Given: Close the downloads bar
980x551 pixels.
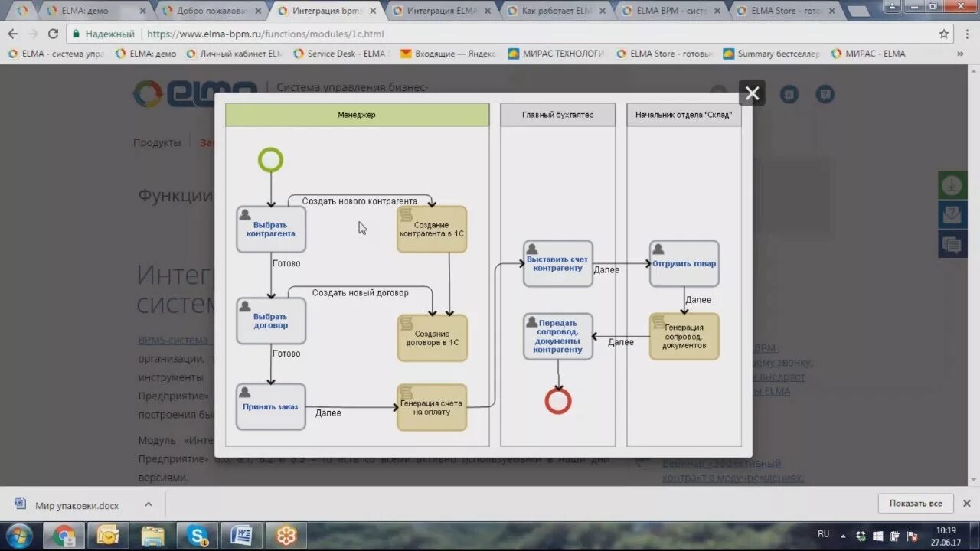Looking at the screenshot, I should 967,504.
